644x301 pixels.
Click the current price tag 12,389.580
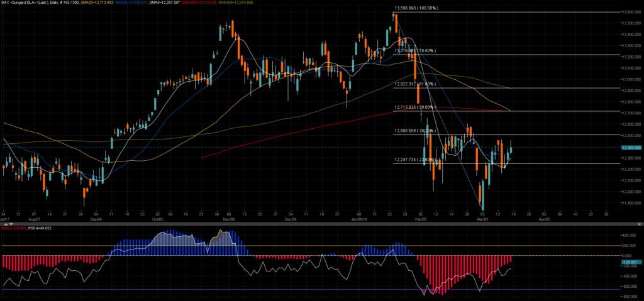tap(631, 148)
